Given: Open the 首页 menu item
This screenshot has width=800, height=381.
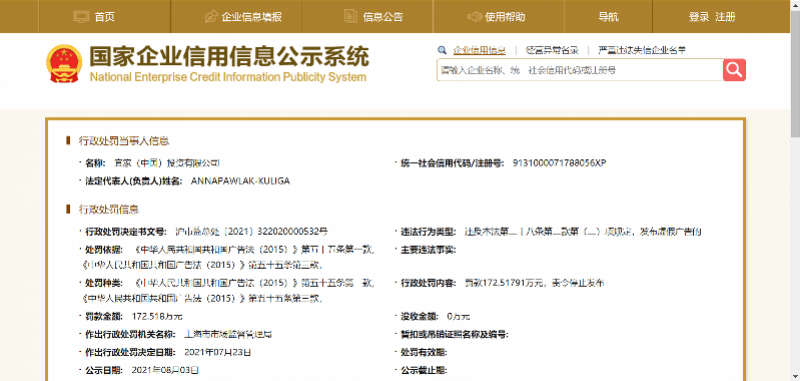Looking at the screenshot, I should click(105, 16).
